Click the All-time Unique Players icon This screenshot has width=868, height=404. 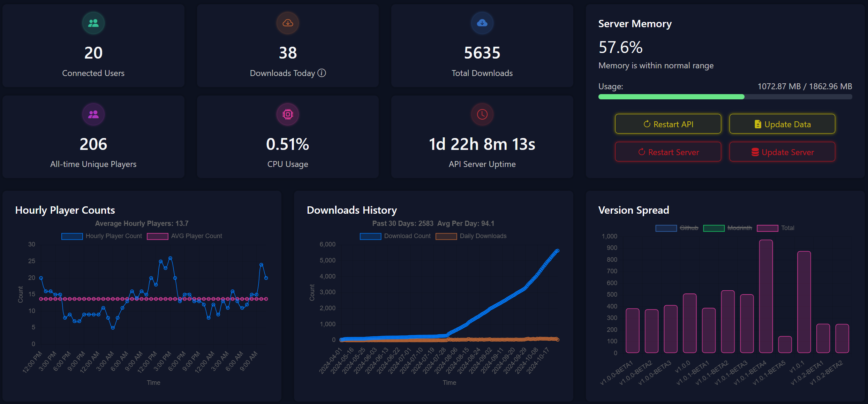[93, 114]
